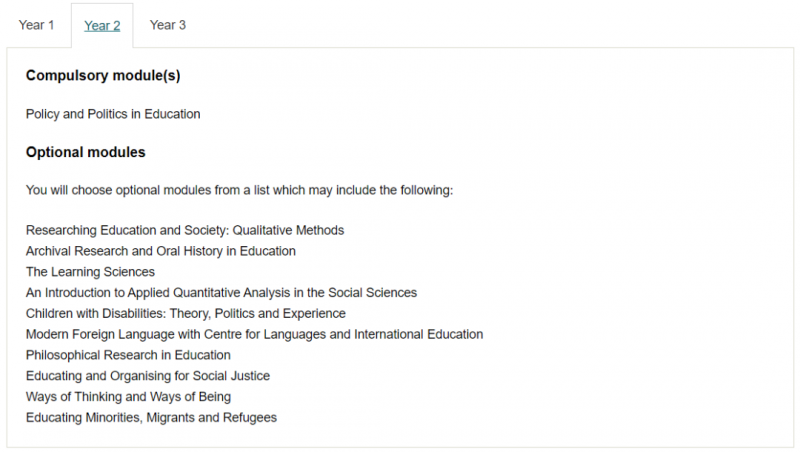Select the Year 2 tab

point(102,26)
